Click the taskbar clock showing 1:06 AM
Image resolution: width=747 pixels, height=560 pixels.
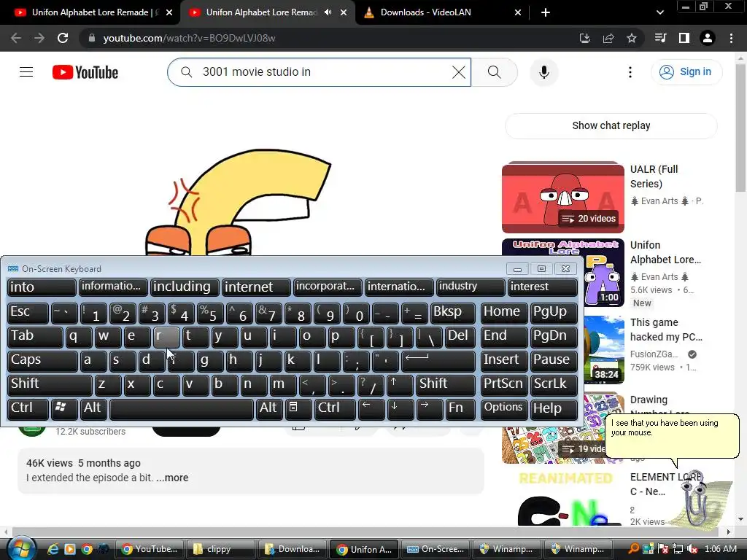[x=720, y=549]
